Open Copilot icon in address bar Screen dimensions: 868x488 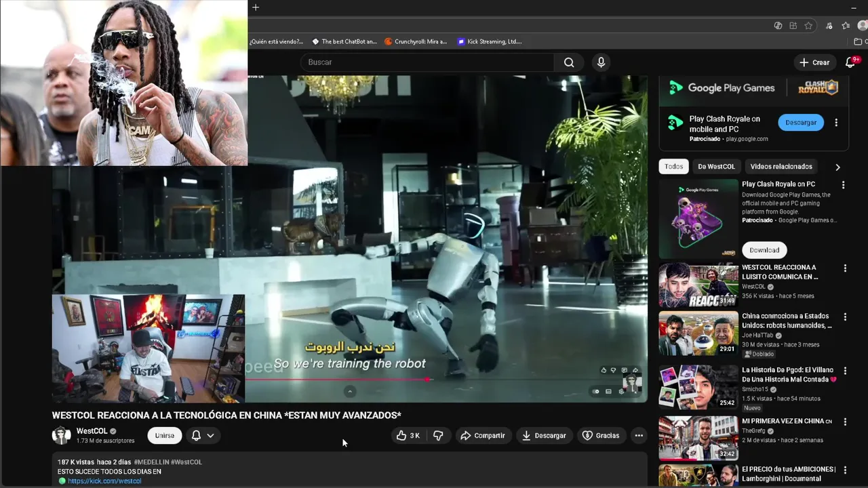click(x=778, y=26)
